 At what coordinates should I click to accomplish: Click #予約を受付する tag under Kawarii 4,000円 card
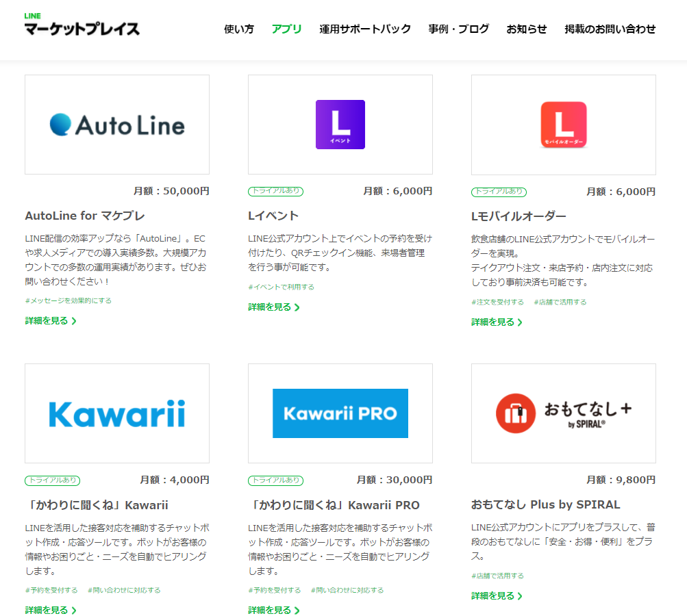coord(51,590)
